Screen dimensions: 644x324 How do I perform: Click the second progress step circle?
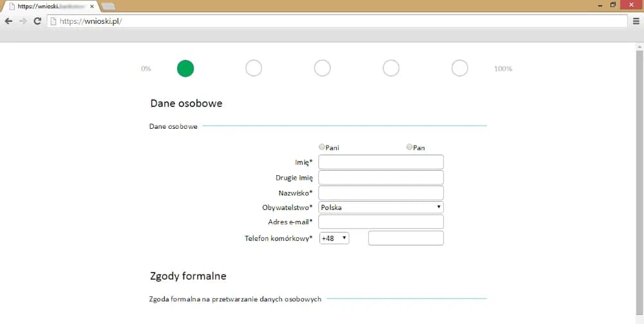(x=254, y=68)
